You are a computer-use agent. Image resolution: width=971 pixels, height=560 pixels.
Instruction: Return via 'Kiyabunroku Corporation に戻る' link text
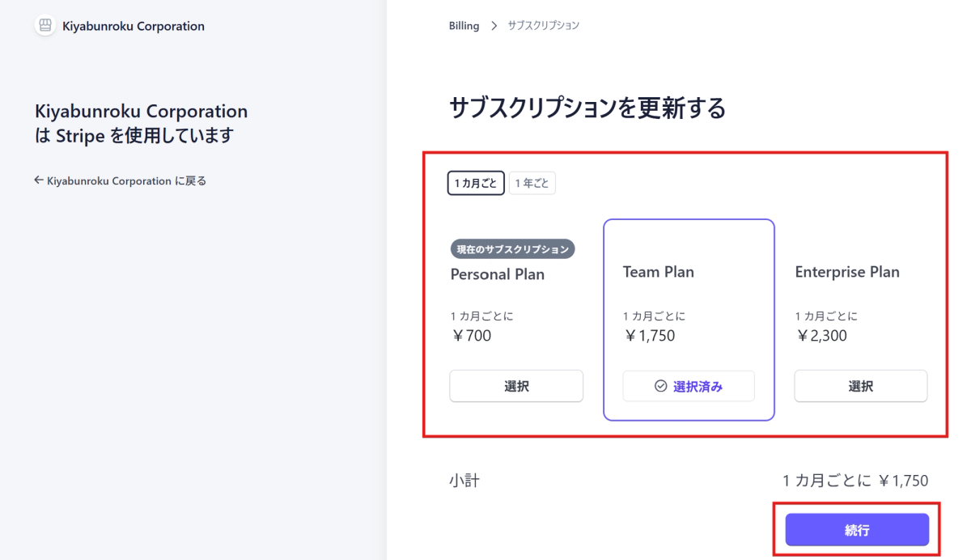point(126,181)
